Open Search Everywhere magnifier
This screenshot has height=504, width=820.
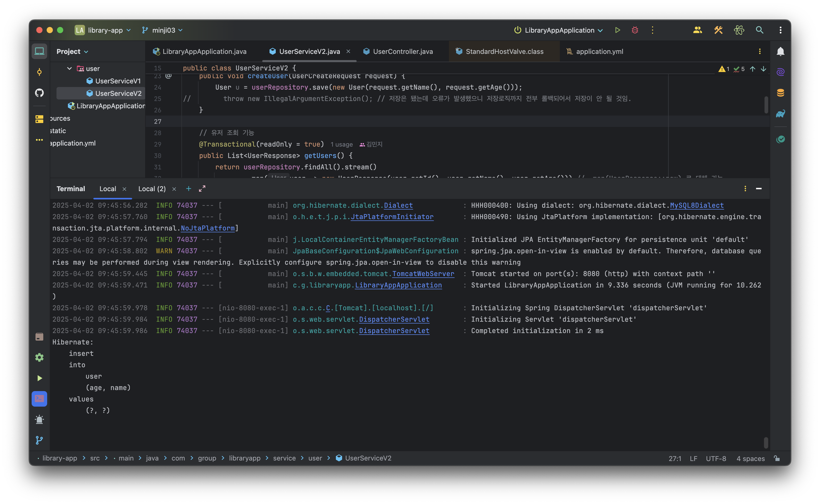click(x=760, y=30)
